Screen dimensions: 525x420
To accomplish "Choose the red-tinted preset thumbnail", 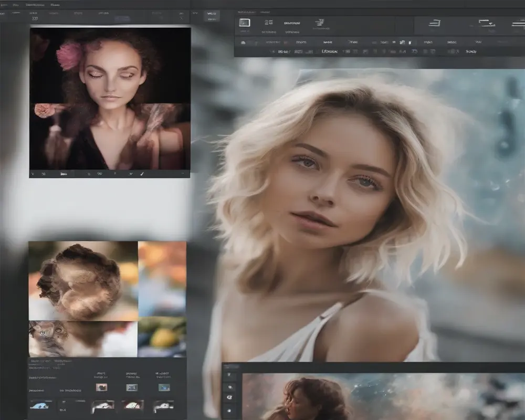I will tap(133, 406).
